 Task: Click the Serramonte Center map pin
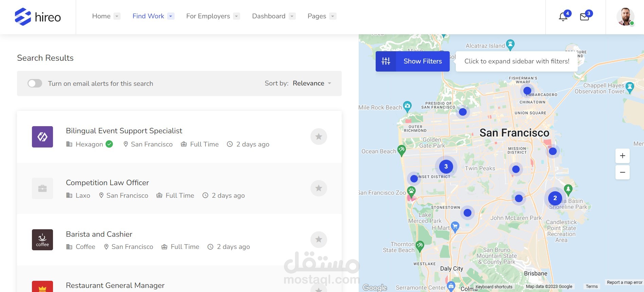pos(451,286)
